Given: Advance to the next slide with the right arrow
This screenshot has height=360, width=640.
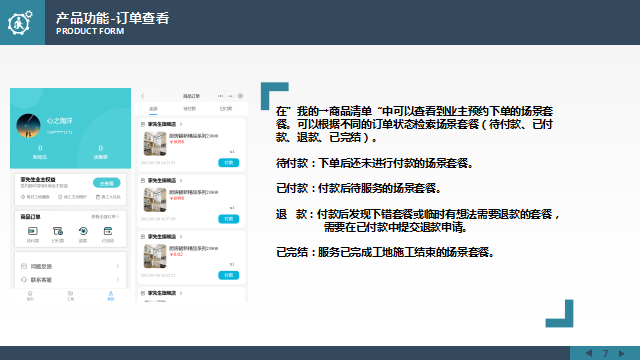Looking at the screenshot, I should click(x=622, y=353).
